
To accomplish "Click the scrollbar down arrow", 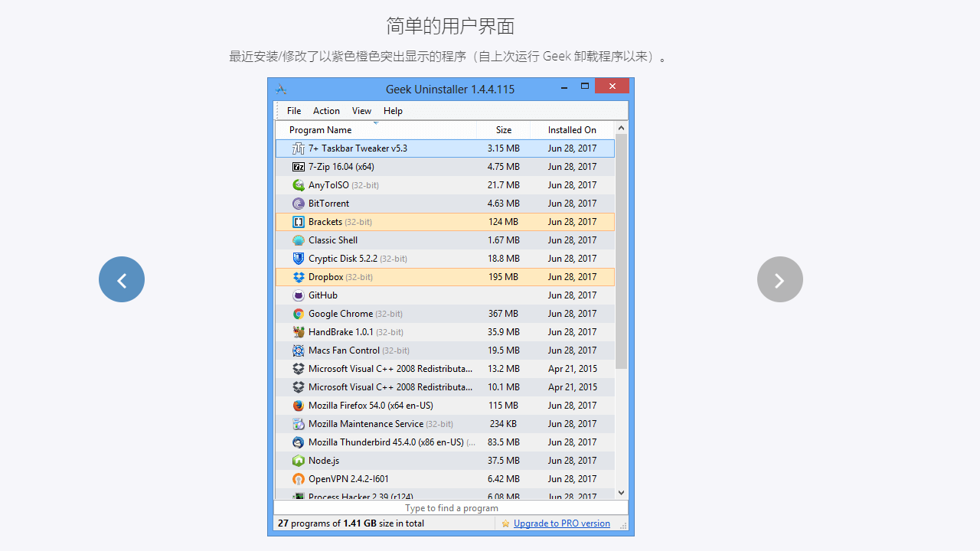I will 621,493.
